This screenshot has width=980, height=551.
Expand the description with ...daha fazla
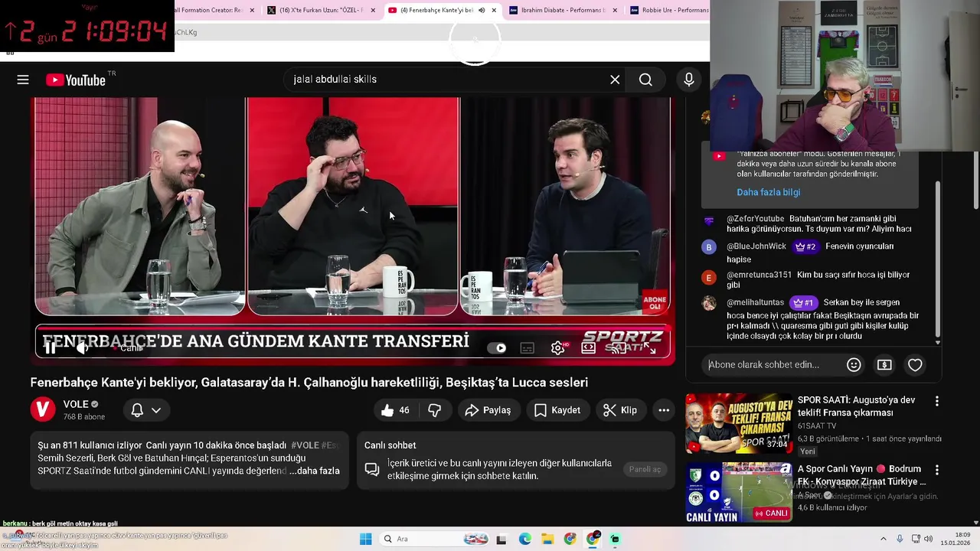[x=315, y=471]
